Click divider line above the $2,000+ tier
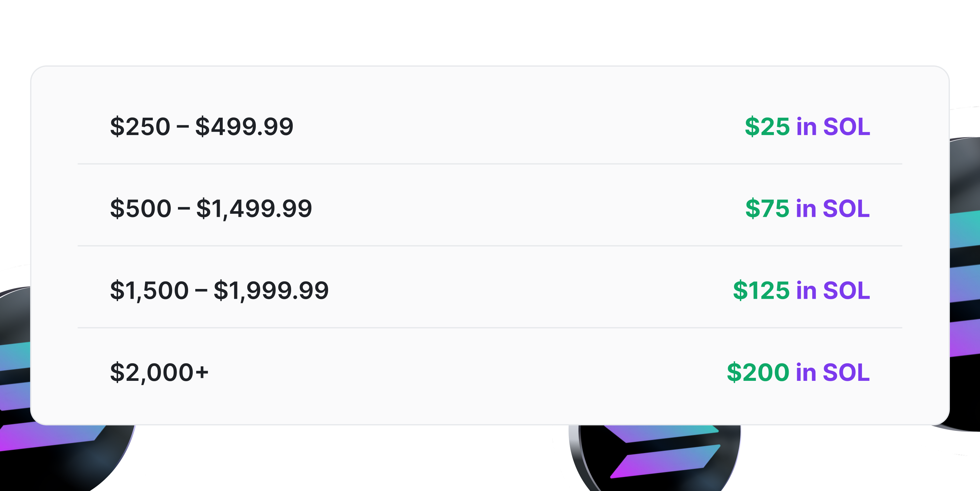Image resolution: width=980 pixels, height=491 pixels. point(490,328)
